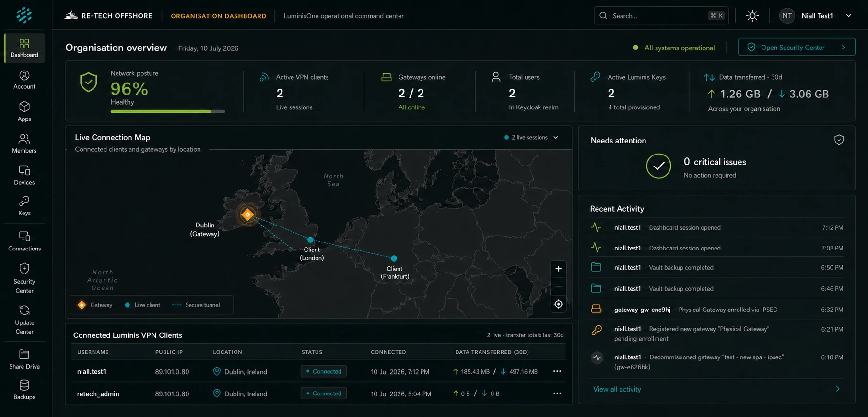868x417 pixels.
Task: Click icon for Decommissioned gateway entry
Action: point(597,357)
